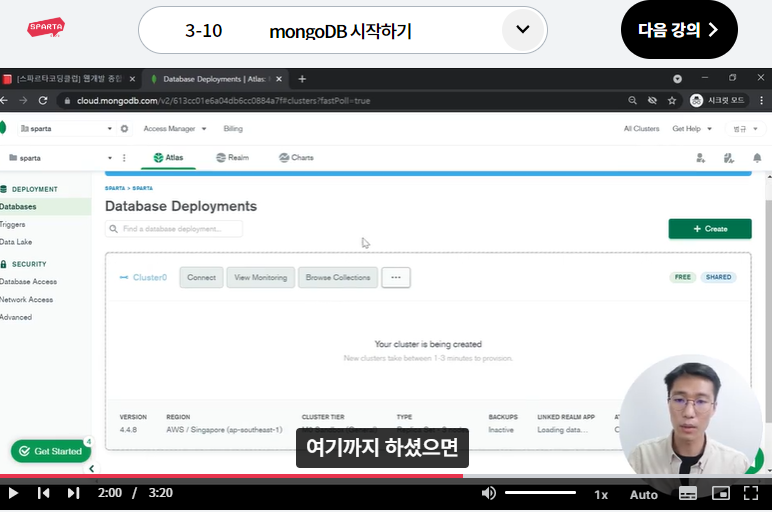772x512 pixels.
Task: Open the user account dropdown
Action: coord(745,129)
